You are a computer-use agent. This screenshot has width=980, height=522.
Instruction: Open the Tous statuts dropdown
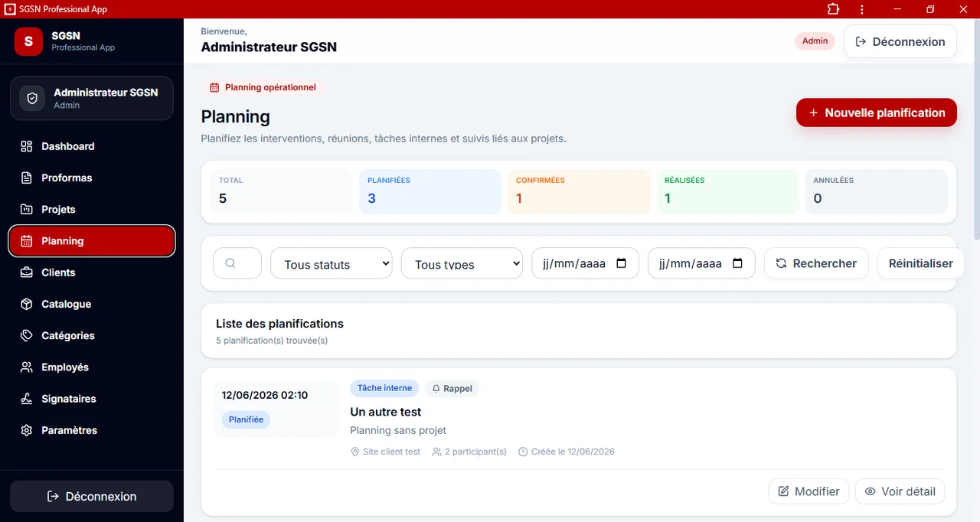coord(332,263)
